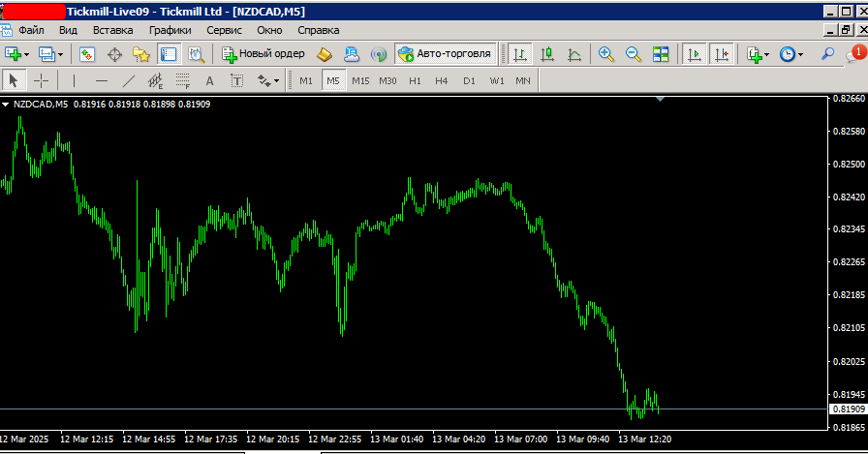The height and width of the screenshot is (454, 868).
Task: Switch to H4 timeframe
Action: [441, 80]
